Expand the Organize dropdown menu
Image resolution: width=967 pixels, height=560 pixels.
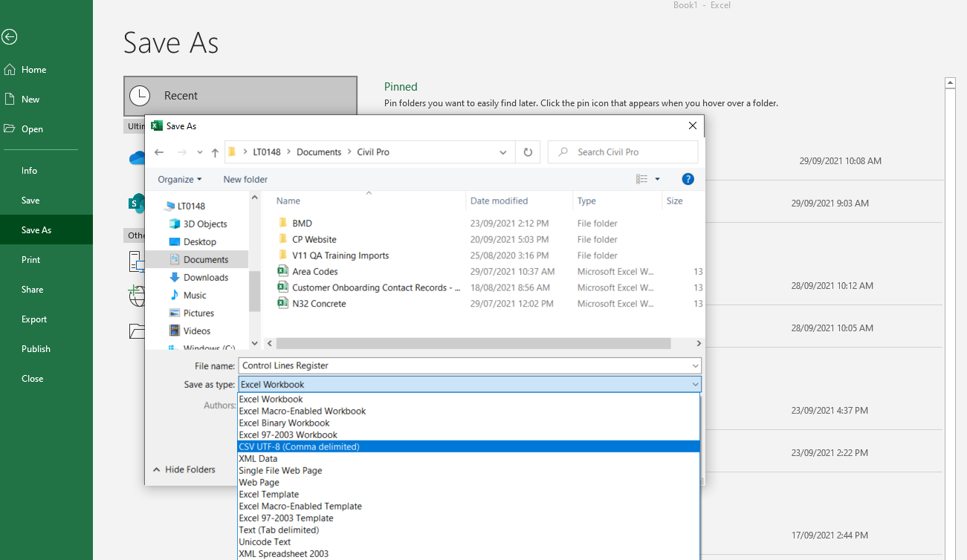pos(179,179)
